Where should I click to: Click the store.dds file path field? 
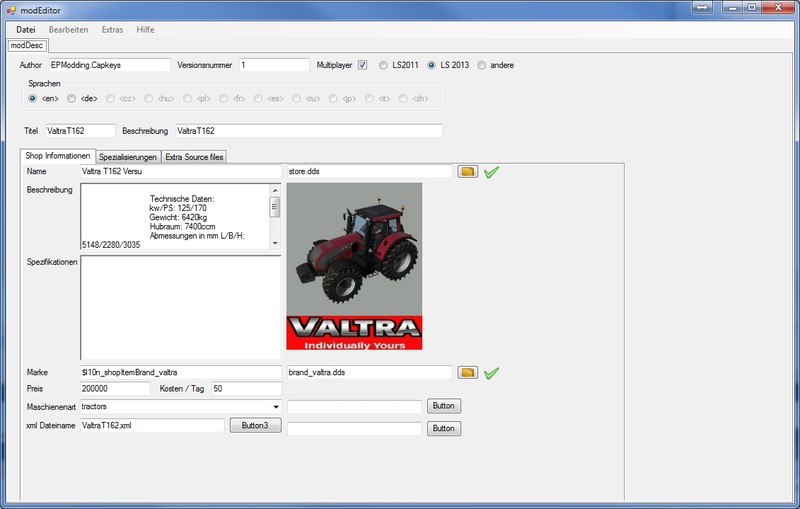[369, 171]
